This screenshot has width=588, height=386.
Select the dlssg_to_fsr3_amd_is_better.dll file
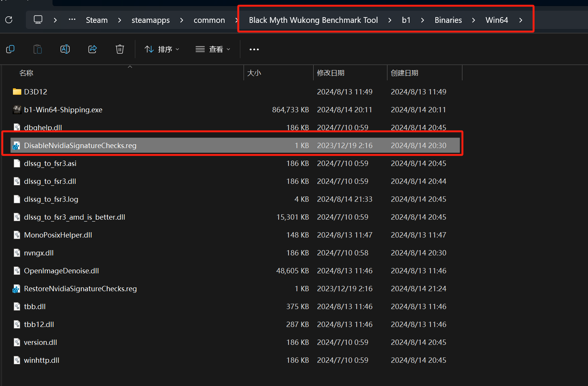tap(74, 217)
